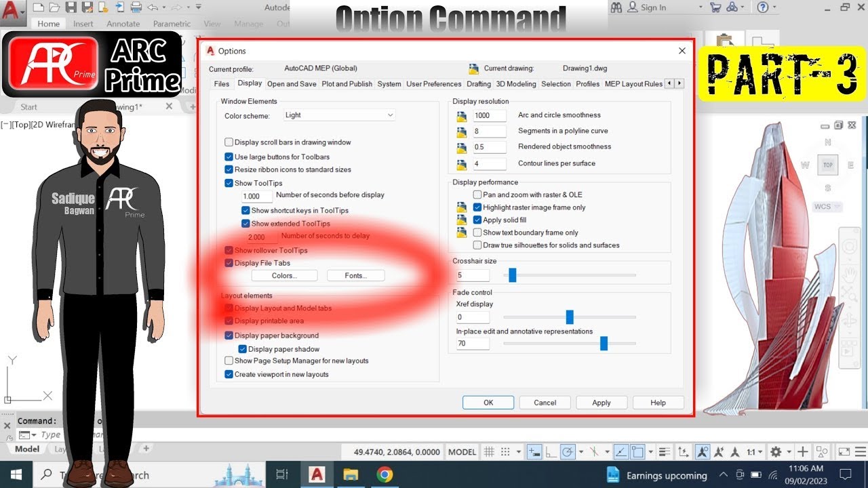
Task: Enable Show Page Setup Manager for new layouts
Action: (229, 361)
